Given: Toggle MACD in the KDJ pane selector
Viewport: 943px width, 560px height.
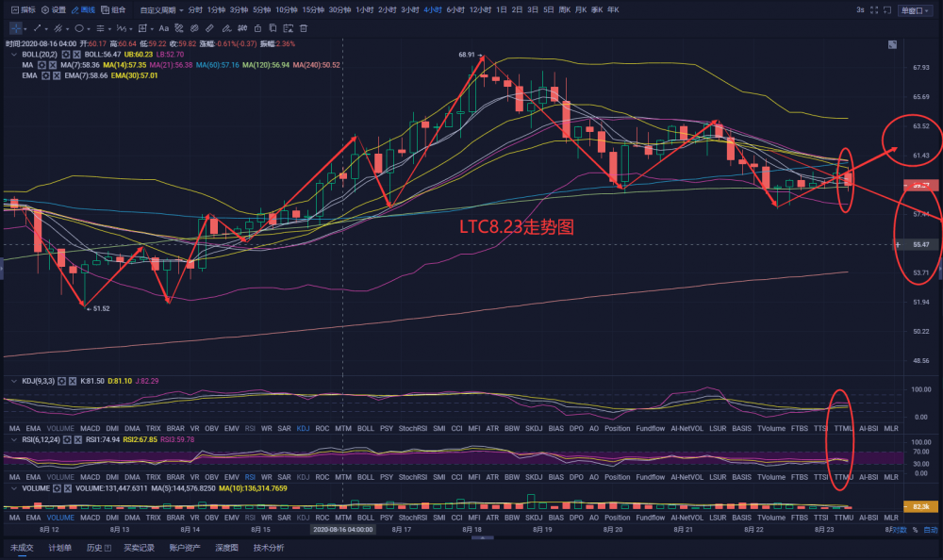Looking at the screenshot, I should [x=91, y=428].
